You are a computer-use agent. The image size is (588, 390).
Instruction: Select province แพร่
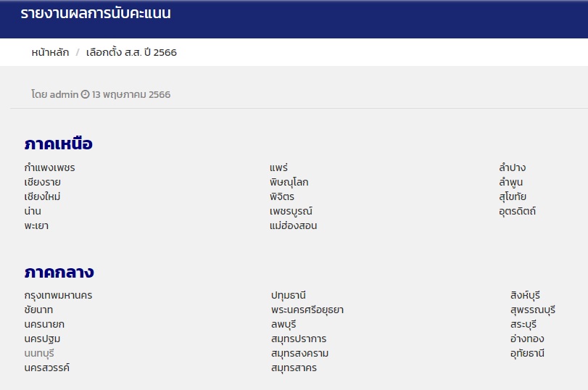[x=278, y=167]
